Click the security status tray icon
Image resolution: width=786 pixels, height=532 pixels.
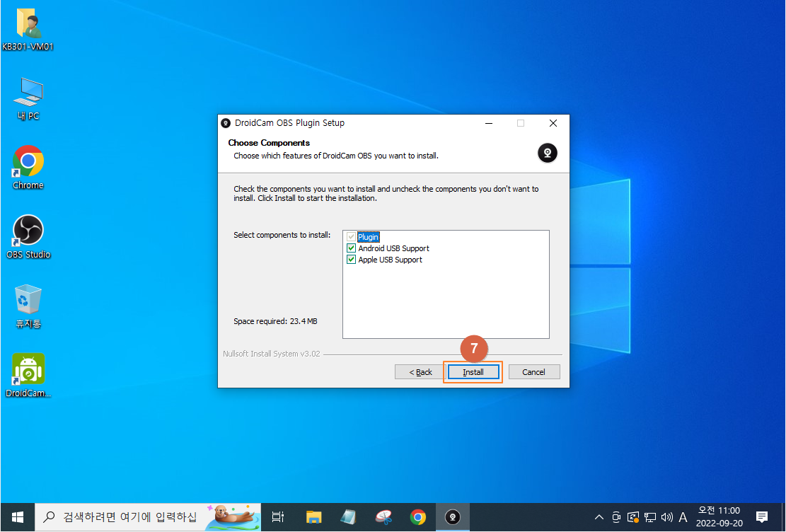633,517
